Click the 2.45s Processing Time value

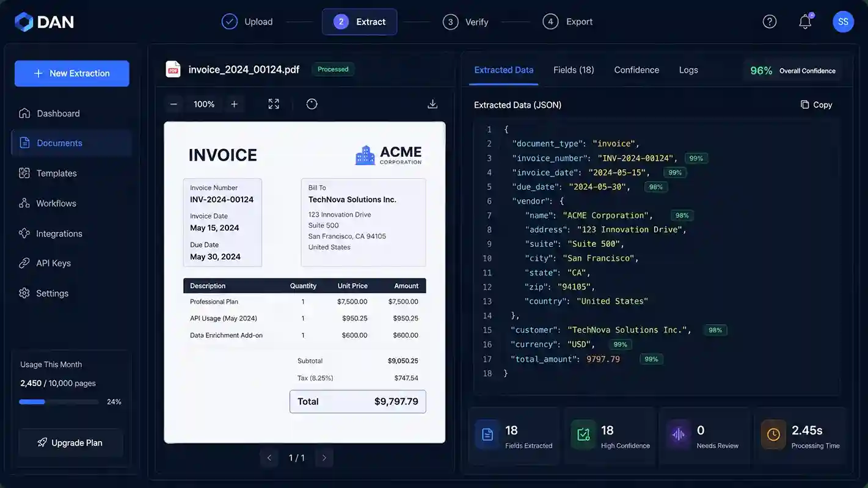coord(807,431)
